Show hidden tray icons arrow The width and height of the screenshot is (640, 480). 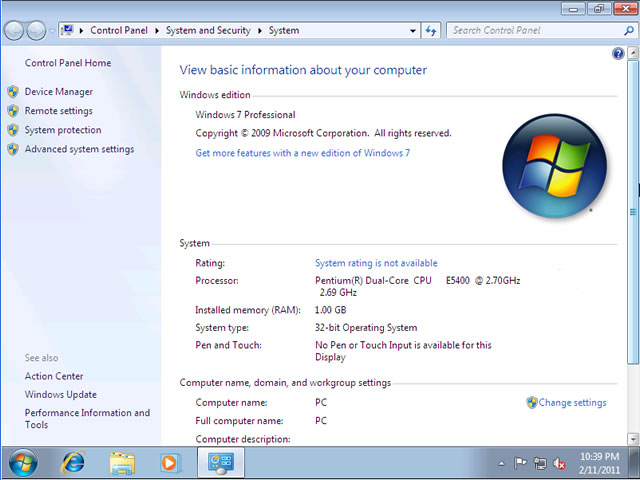501,463
